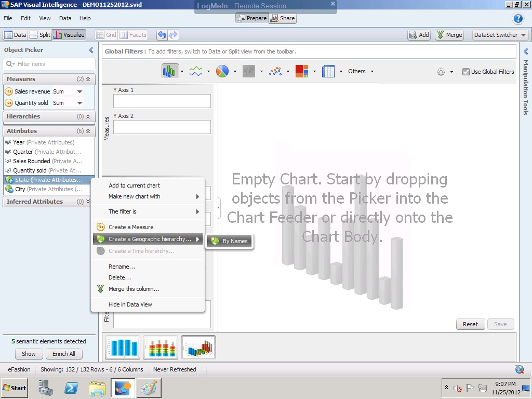532x399 pixels.
Task: Open the Paint taskbar icon
Action: point(149,388)
